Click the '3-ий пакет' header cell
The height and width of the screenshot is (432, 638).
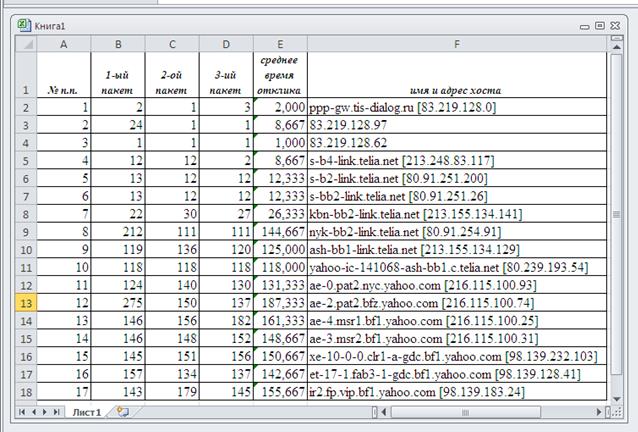226,75
